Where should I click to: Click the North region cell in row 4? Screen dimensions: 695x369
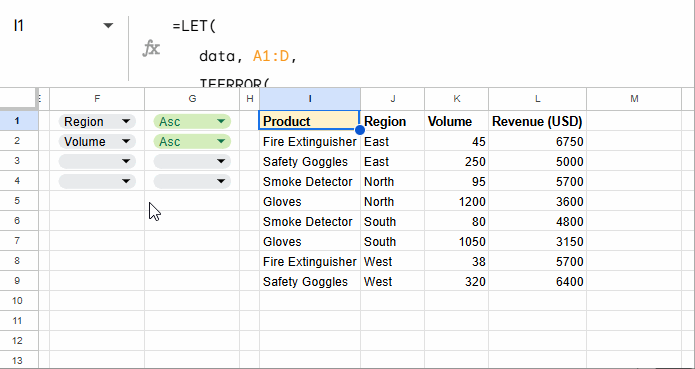392,181
